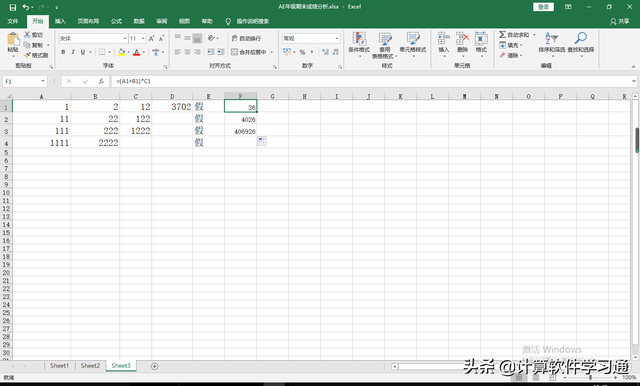This screenshot has width=640, height=386.
Task: Click the Decrease Indent icon
Action: coord(211,52)
